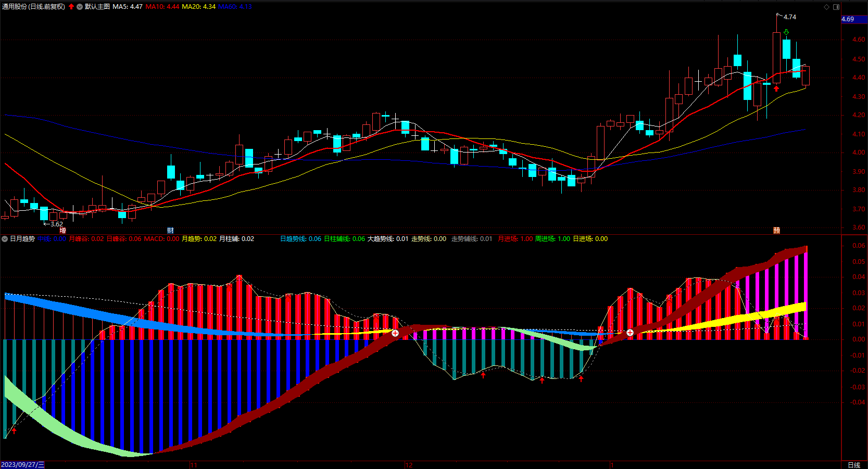Click the diamond icon at chart top right
This screenshot has width=868, height=469.
826,7
